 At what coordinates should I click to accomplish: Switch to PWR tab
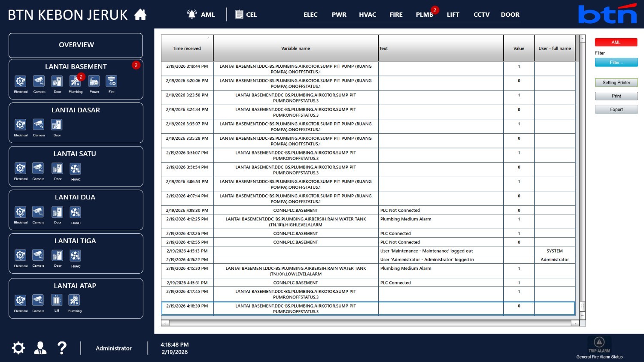point(339,15)
